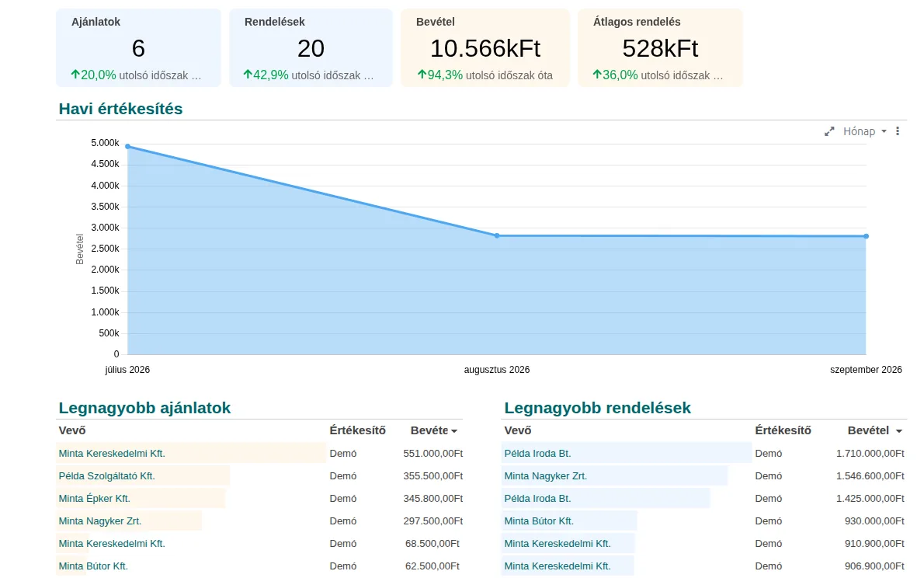Image resolution: width=924 pixels, height=578 pixels.
Task: Open the Ajánlatok KPI card
Action: coord(138,47)
